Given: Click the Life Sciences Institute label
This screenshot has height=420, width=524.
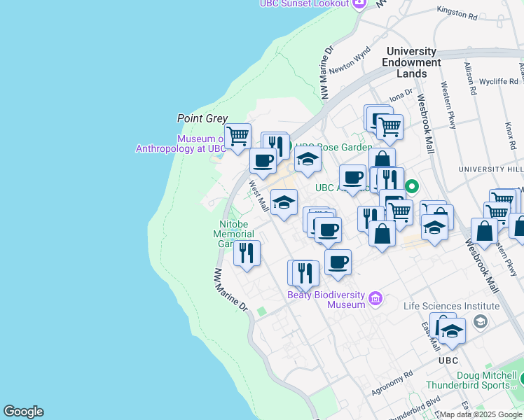Looking at the screenshot, I should coord(451,306).
